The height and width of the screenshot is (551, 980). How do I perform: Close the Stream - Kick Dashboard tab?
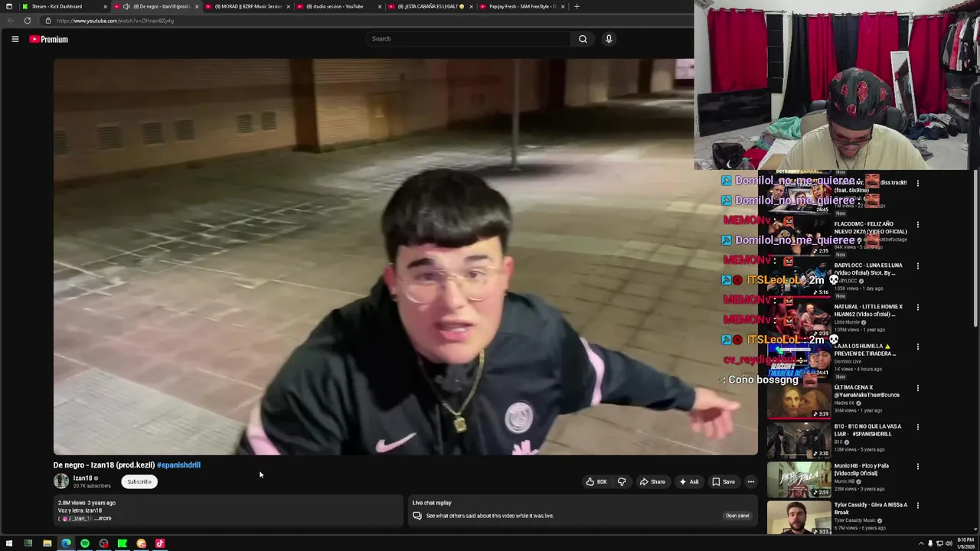(105, 6)
